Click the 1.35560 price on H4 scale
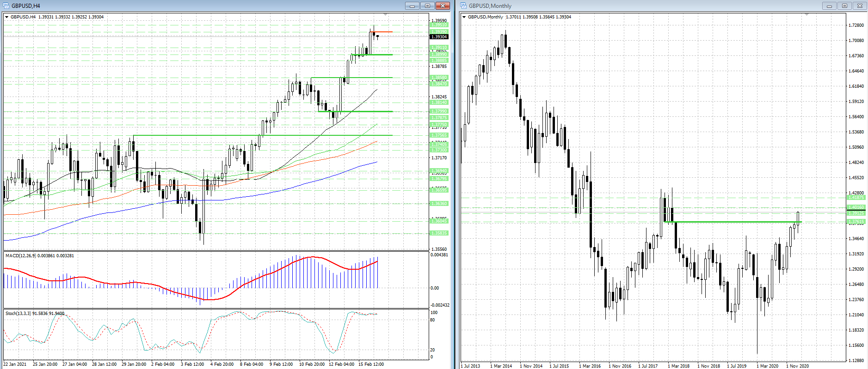Viewport: 868px width, 369px height. pyautogui.click(x=439, y=249)
